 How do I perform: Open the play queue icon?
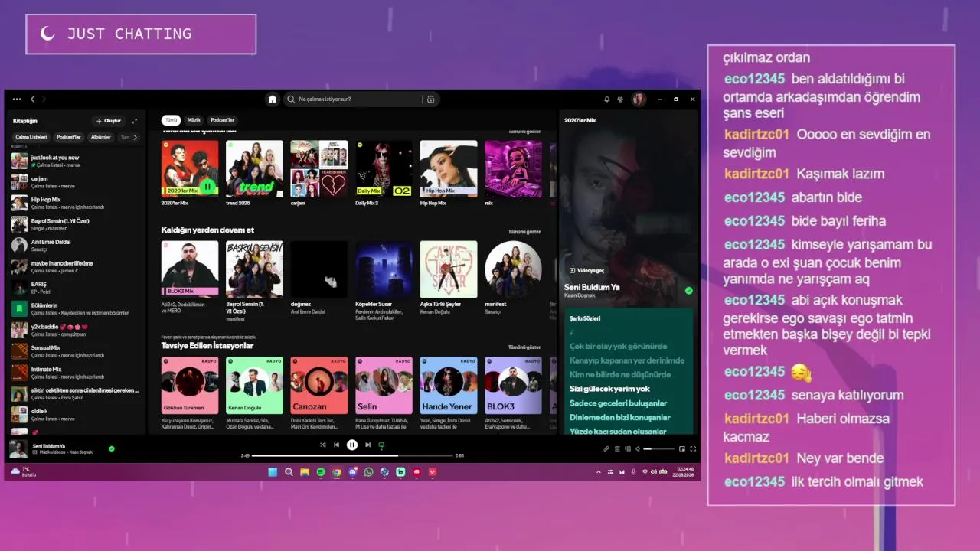coord(617,449)
